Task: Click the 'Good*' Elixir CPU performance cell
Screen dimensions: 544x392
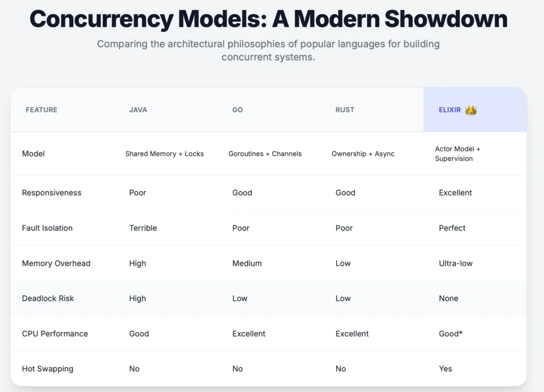Action: point(450,334)
